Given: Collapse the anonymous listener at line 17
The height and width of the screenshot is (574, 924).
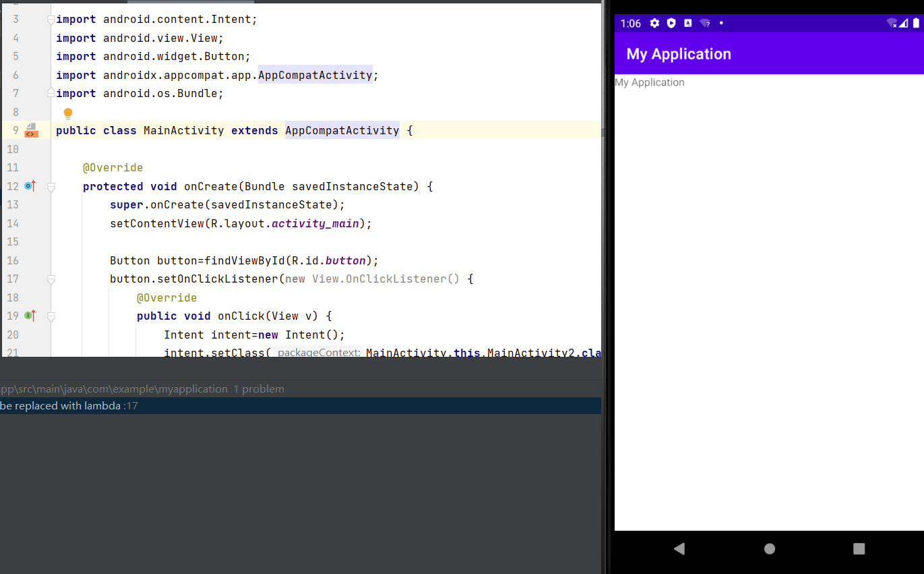Looking at the screenshot, I should point(51,279).
